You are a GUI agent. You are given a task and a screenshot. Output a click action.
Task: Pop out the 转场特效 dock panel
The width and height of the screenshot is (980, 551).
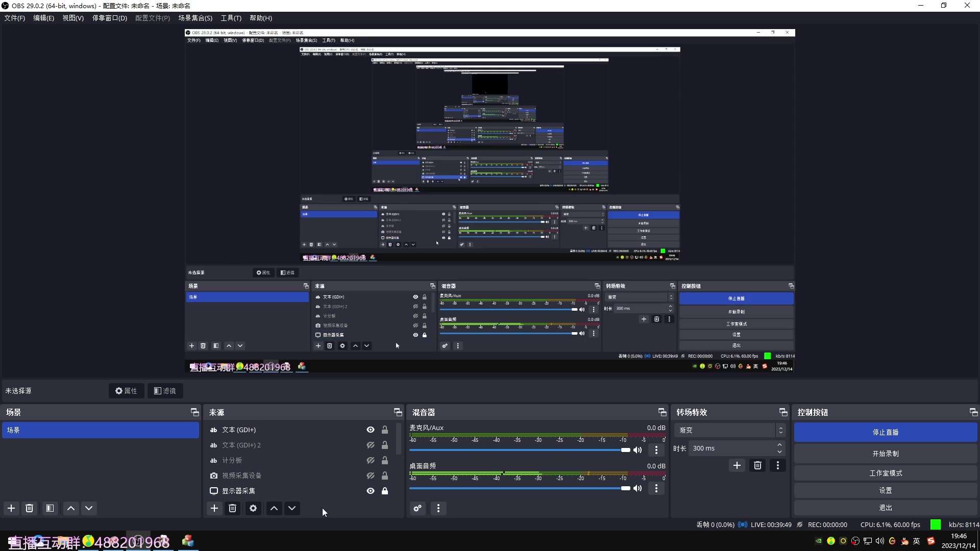[x=783, y=412]
